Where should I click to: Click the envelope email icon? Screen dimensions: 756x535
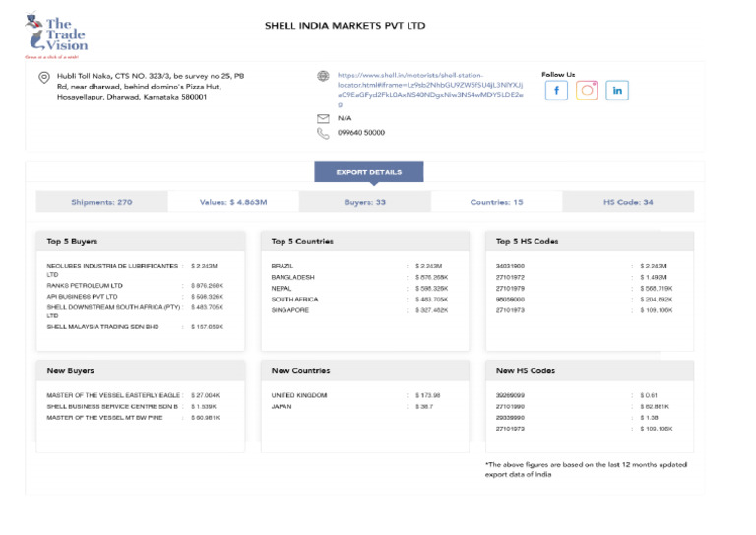point(323,118)
